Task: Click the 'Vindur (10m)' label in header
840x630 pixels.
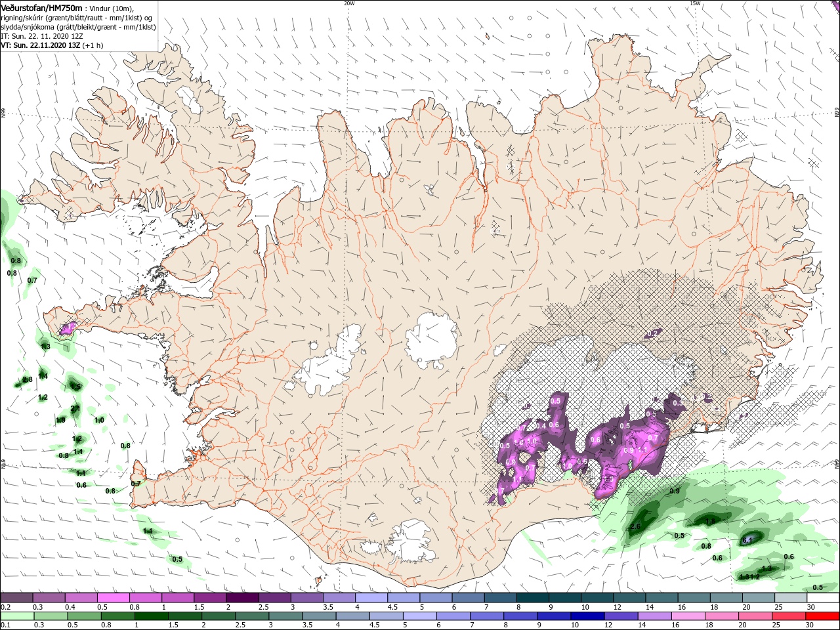Action: tap(112, 9)
